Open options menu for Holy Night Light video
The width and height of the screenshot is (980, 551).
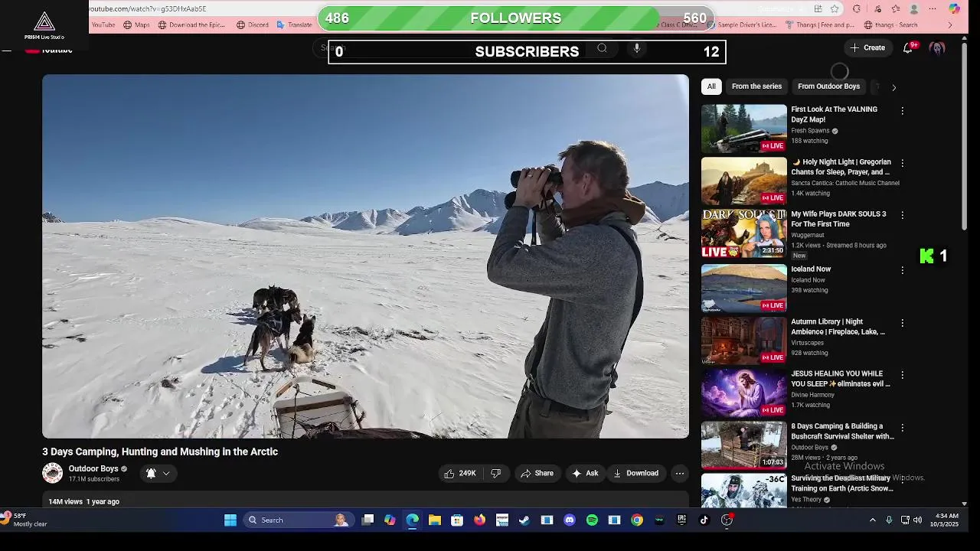(902, 163)
